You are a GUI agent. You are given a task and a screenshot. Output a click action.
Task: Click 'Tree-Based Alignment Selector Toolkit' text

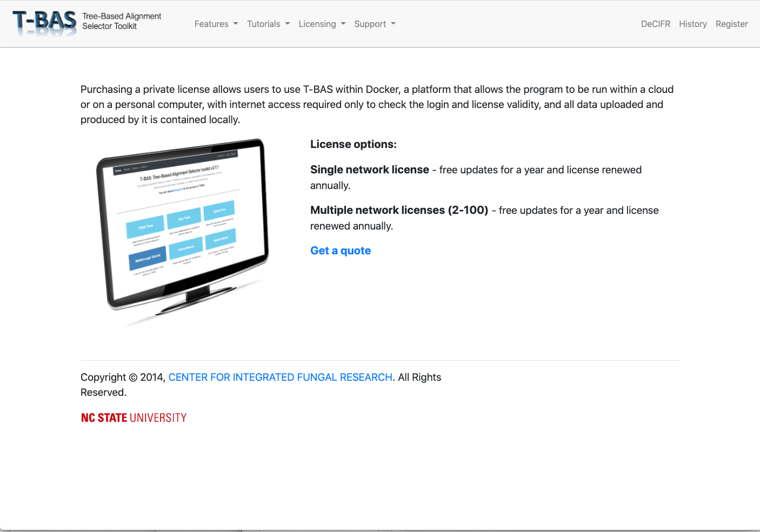122,21
